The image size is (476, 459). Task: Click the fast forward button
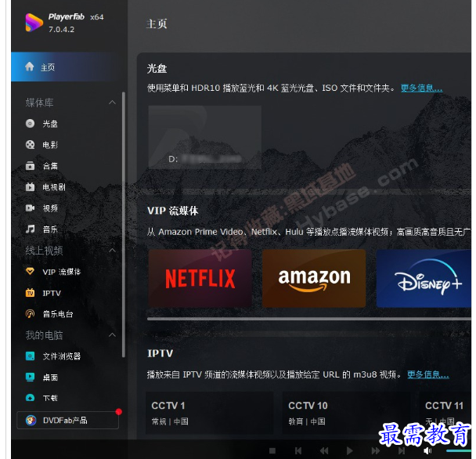point(376,451)
